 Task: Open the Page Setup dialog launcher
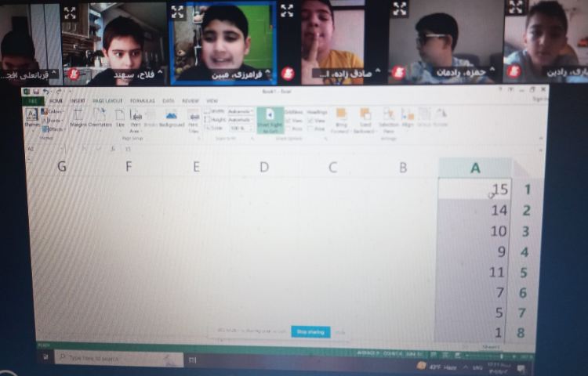pos(198,139)
